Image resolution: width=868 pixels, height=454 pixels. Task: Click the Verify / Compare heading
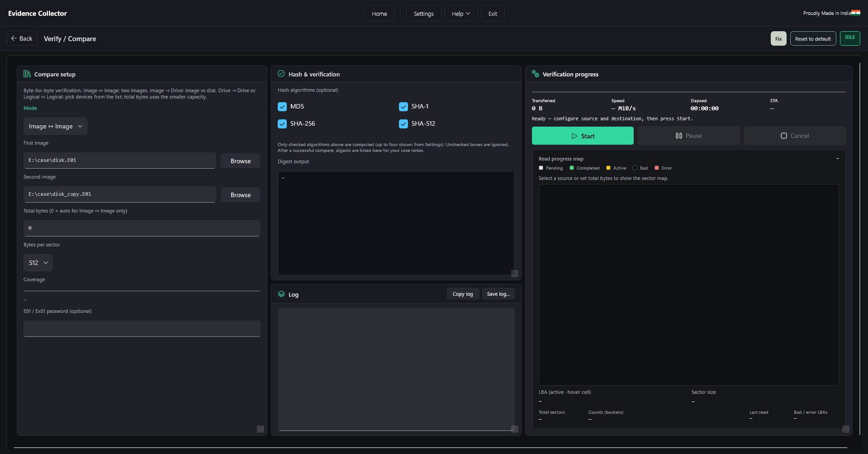pos(70,39)
